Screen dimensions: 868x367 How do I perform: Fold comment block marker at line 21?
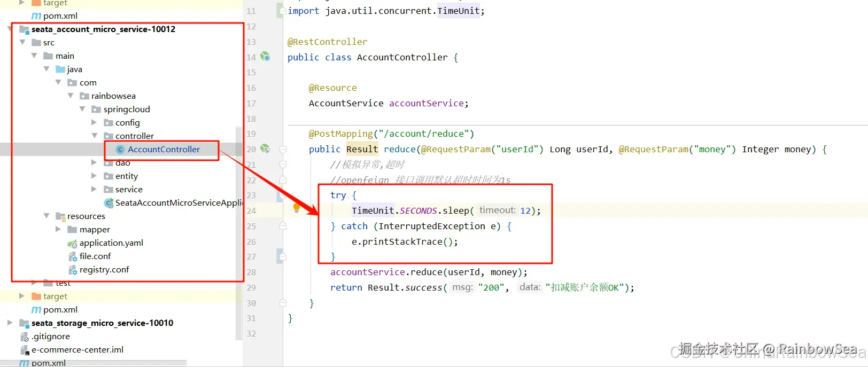click(283, 165)
